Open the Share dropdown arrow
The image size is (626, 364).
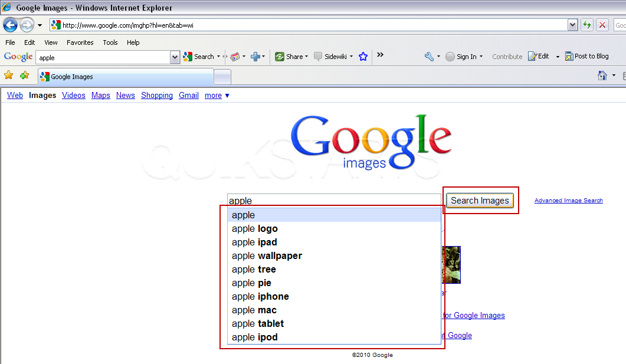[307, 57]
